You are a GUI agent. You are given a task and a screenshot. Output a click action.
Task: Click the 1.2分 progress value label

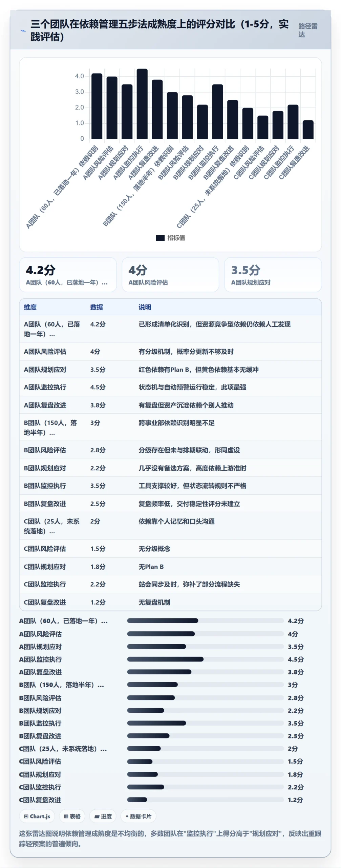pos(296,800)
